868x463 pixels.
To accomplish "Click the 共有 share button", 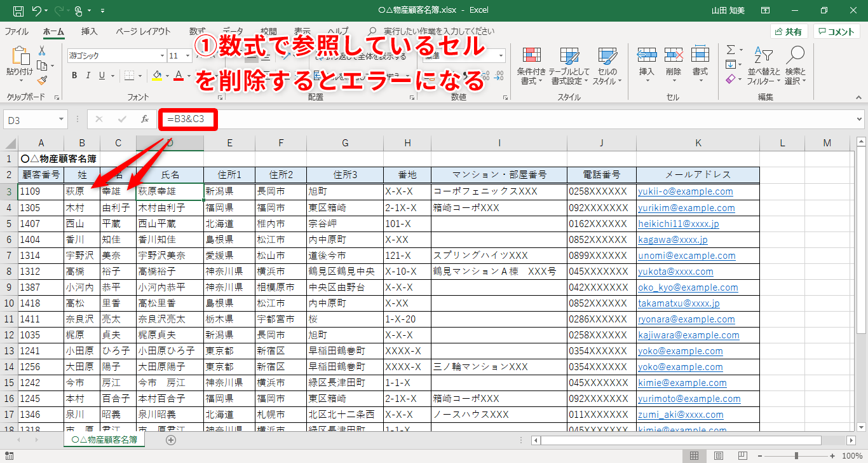I will pyautogui.click(x=789, y=31).
